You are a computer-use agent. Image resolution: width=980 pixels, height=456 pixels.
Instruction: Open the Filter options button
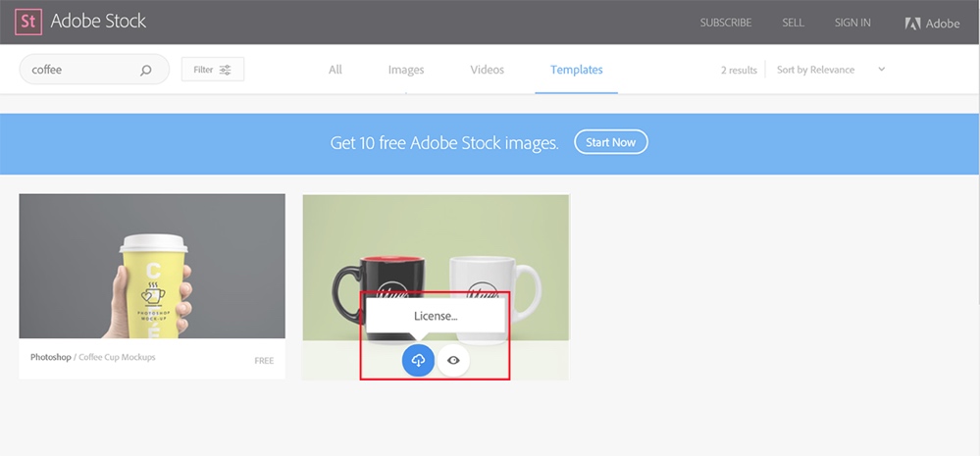[x=212, y=70]
